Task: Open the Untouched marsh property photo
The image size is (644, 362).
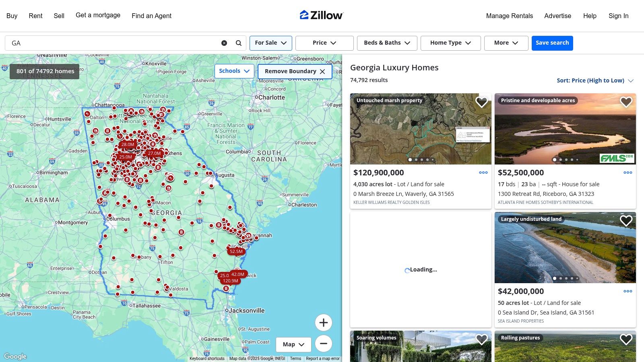Action: pos(421,129)
